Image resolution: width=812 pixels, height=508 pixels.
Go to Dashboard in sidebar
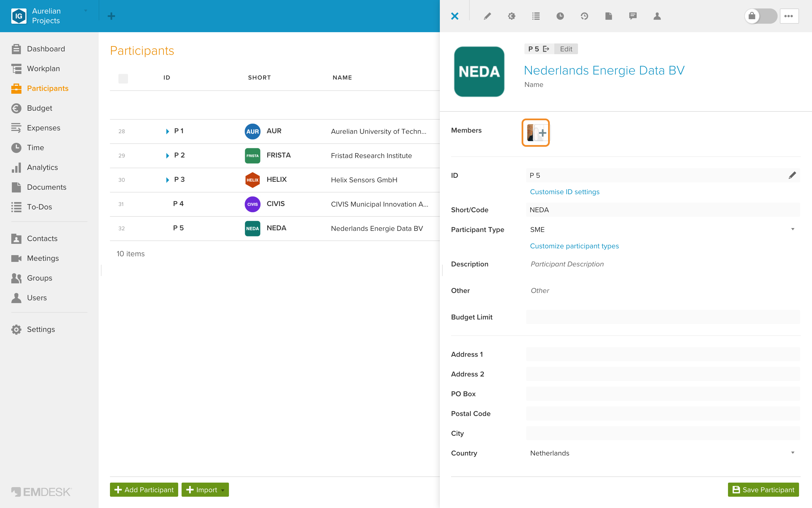[x=46, y=49]
